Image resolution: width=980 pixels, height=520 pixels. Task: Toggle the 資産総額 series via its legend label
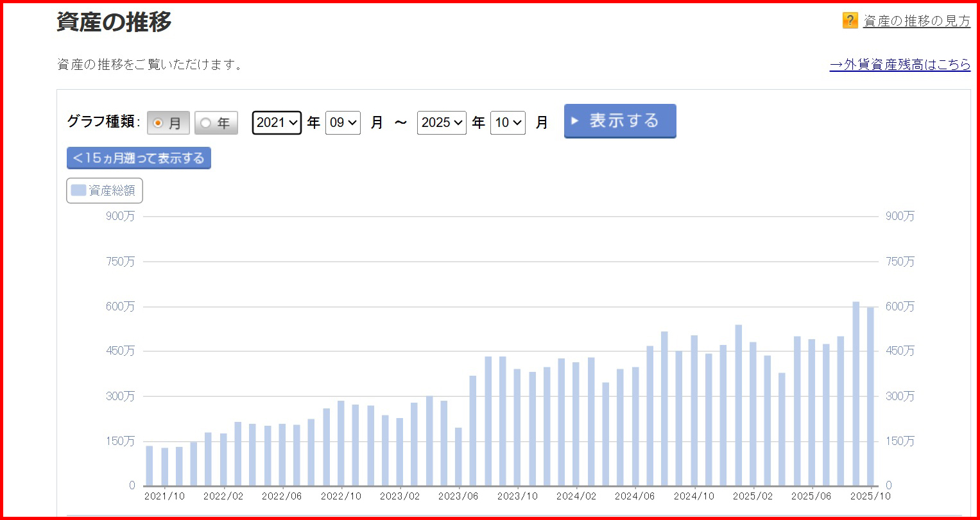(112, 190)
